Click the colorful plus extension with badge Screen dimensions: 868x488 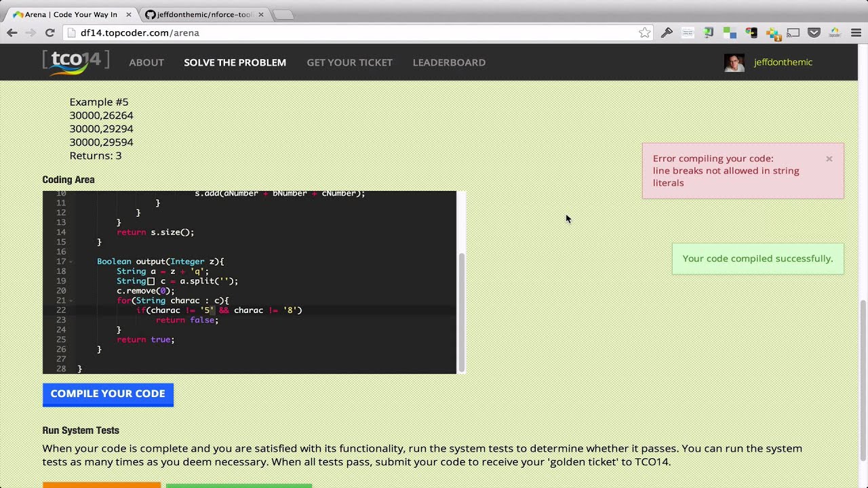click(x=773, y=33)
